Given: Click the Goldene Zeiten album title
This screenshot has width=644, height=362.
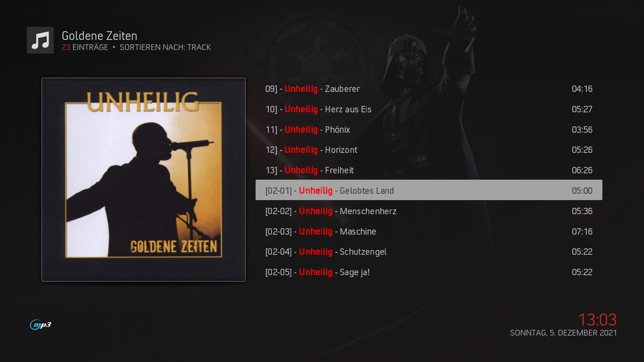Looking at the screenshot, I should click(x=100, y=36).
